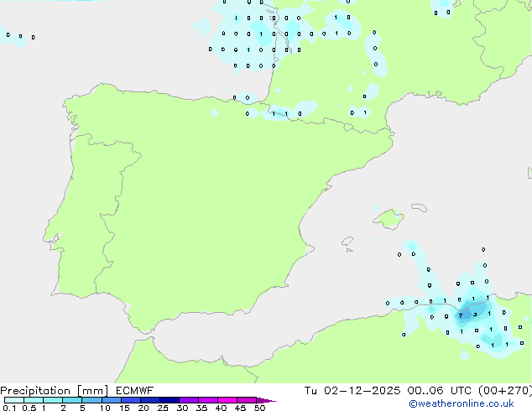
Task: Select the 20 mm dark blue swatch
Action: pyautogui.click(x=150, y=400)
